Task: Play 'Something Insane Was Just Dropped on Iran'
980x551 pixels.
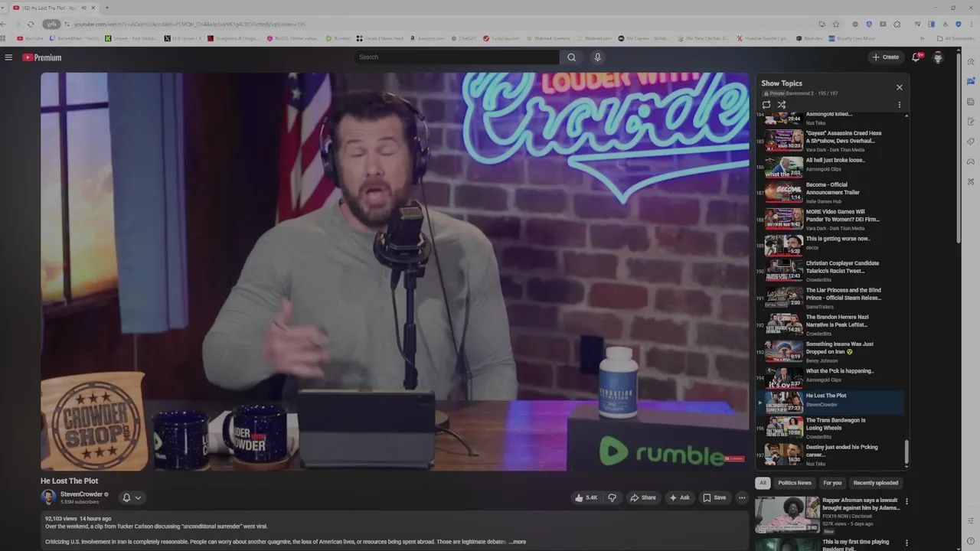Action: [831, 351]
